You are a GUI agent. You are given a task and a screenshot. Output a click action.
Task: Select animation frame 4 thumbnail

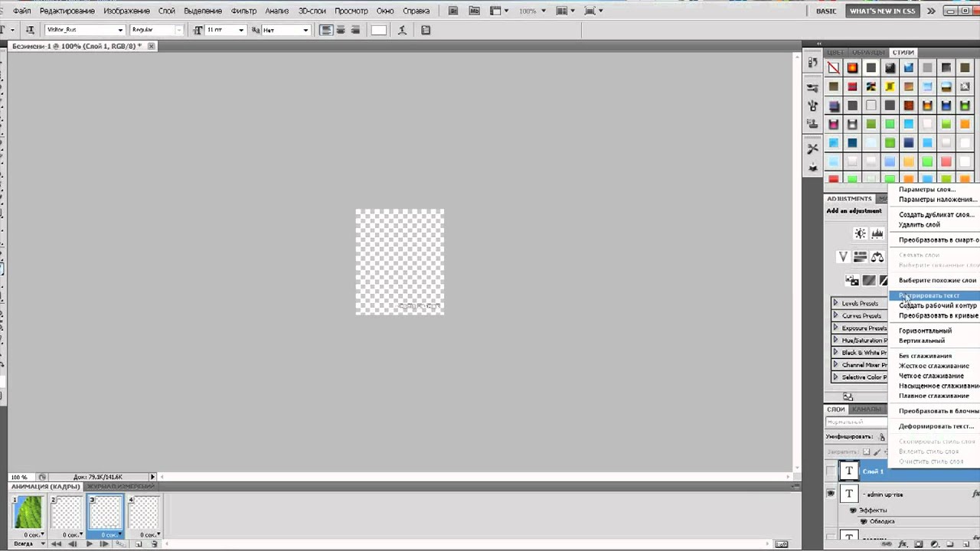click(145, 513)
